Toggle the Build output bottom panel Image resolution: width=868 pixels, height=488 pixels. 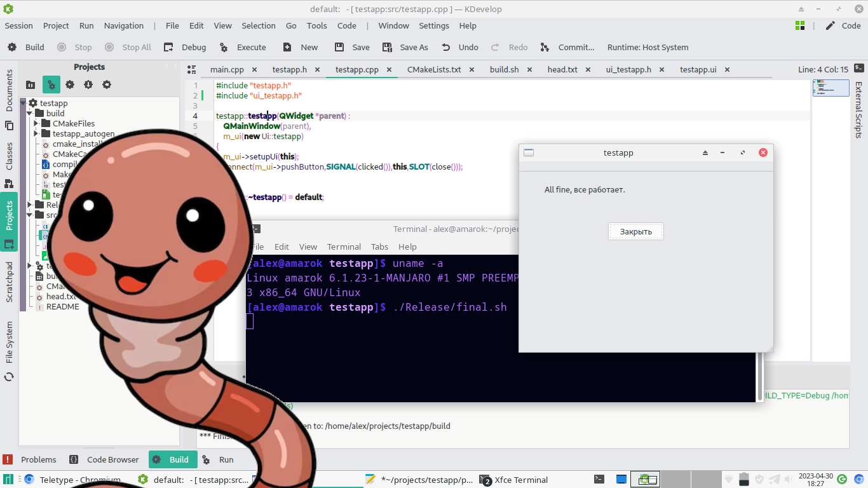coord(173,459)
